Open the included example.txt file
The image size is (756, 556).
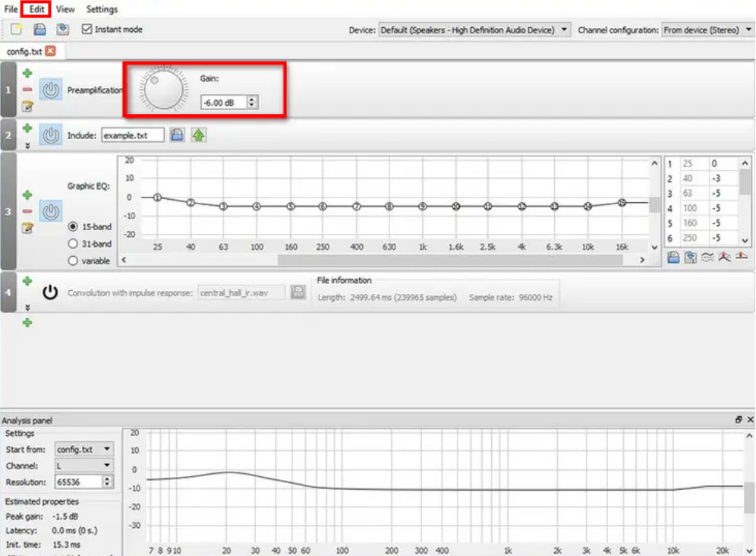(199, 135)
